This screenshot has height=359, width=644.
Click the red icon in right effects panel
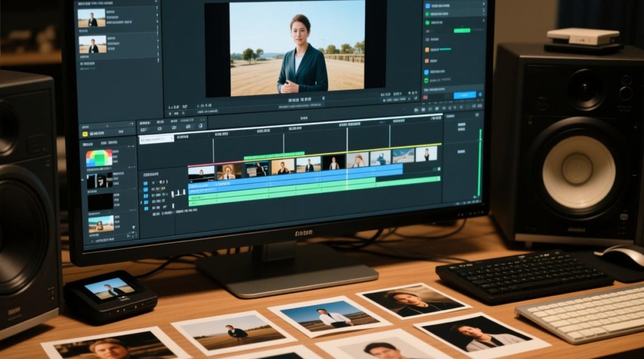[x=427, y=61]
